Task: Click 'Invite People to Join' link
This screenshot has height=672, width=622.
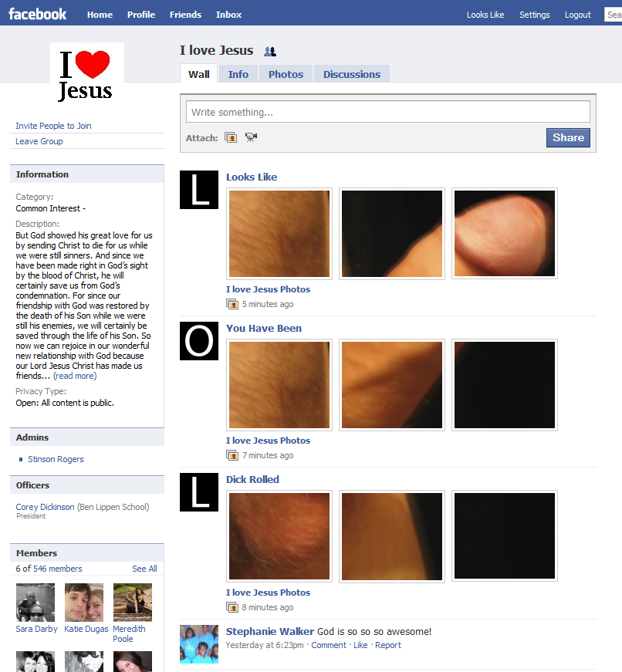Action: 53,126
